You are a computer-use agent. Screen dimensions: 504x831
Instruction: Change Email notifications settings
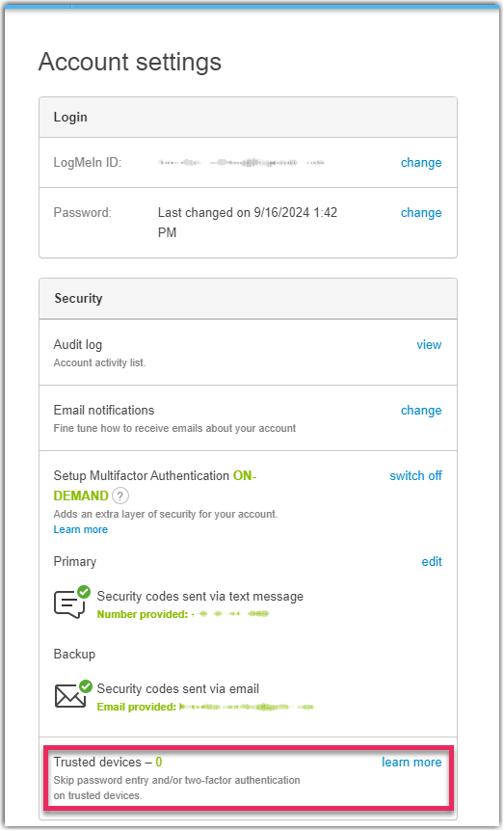pos(421,411)
